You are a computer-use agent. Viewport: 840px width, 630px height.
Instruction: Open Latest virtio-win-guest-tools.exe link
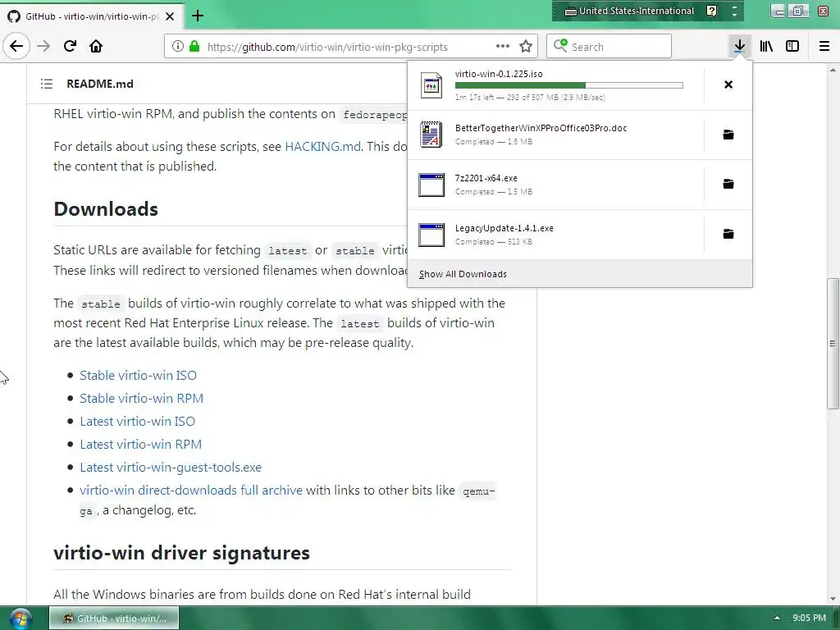171,468
